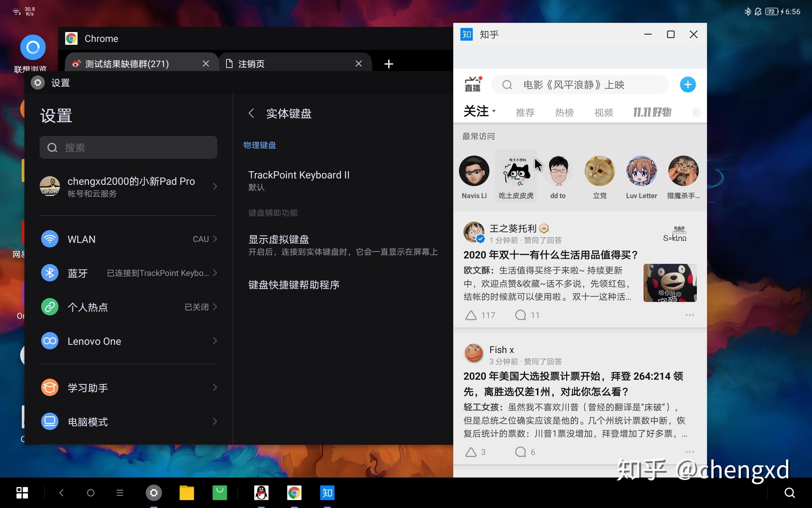Open QQ penguin app on taskbar
Image resolution: width=812 pixels, height=508 pixels.
click(261, 493)
